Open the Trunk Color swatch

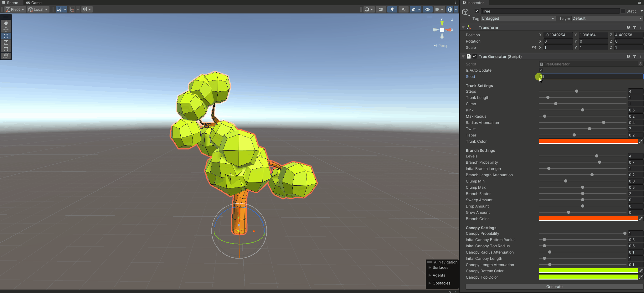(x=589, y=141)
